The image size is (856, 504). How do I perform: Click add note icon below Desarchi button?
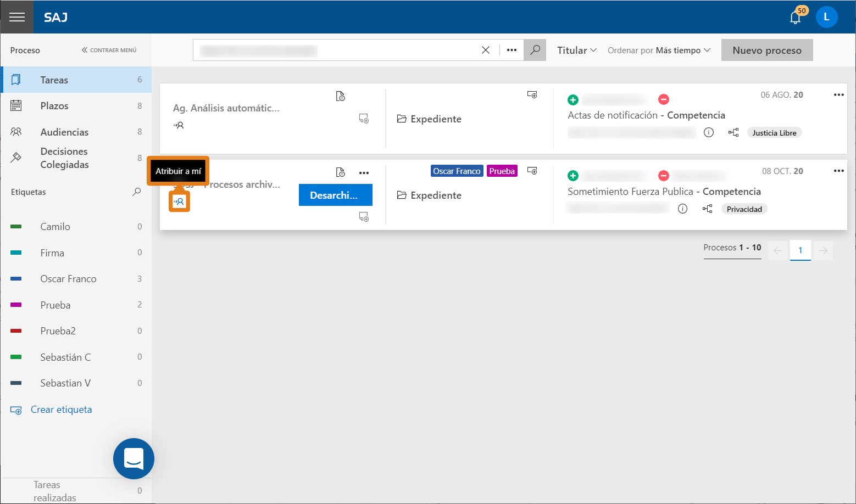point(364,217)
